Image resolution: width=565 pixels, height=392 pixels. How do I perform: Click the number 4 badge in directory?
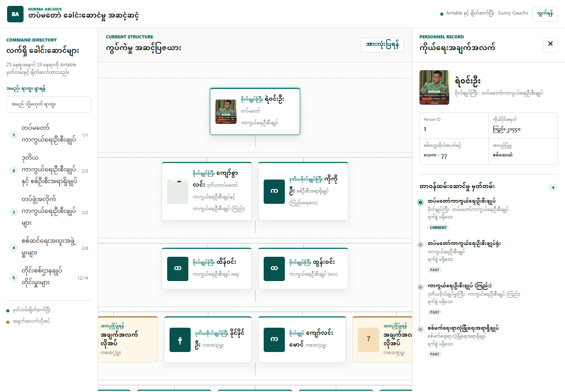point(14,248)
